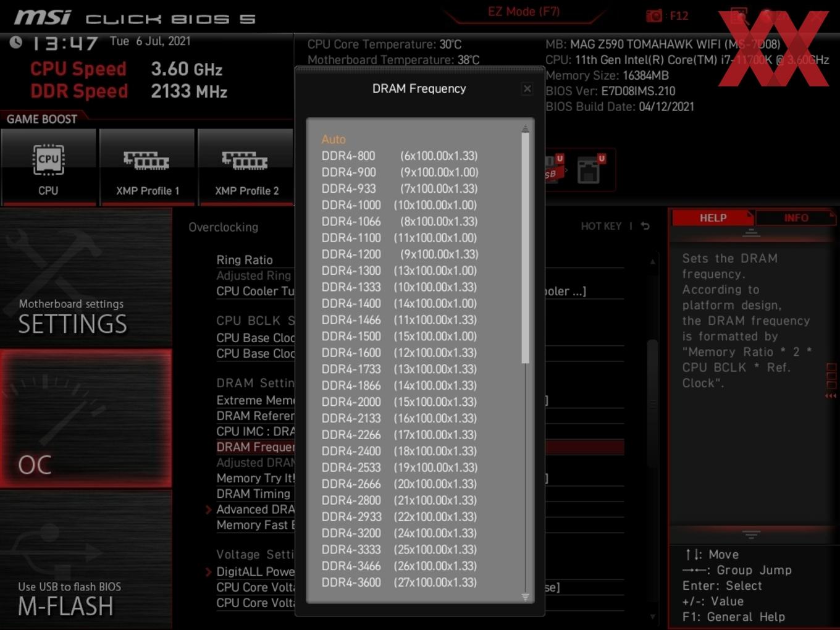Select DDR4-2000 frequency

(x=400, y=402)
